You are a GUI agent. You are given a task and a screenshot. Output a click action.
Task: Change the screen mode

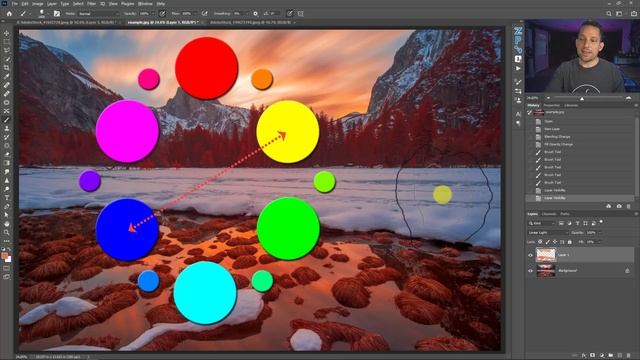[7, 277]
